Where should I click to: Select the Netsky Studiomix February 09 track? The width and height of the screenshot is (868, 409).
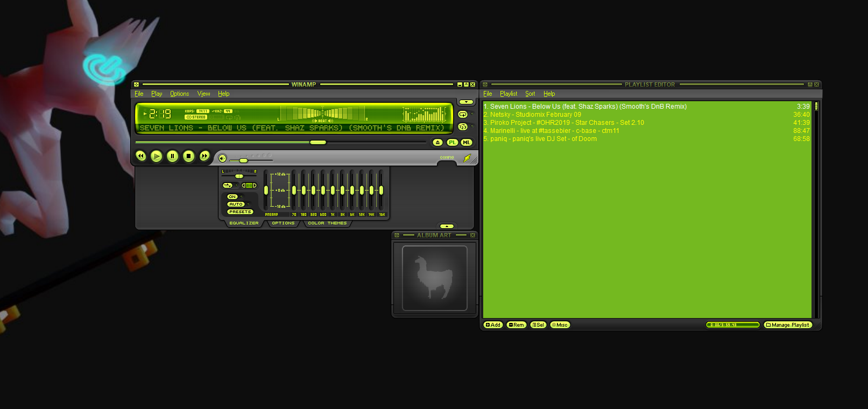[535, 115]
